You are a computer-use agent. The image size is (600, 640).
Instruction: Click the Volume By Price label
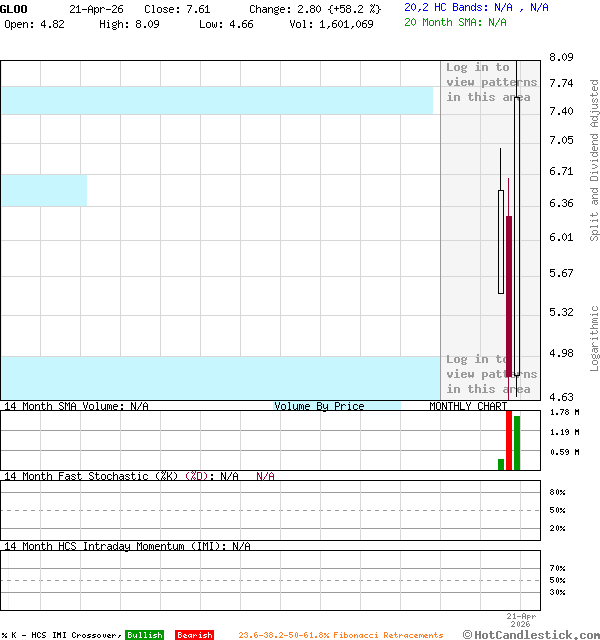[x=319, y=406]
